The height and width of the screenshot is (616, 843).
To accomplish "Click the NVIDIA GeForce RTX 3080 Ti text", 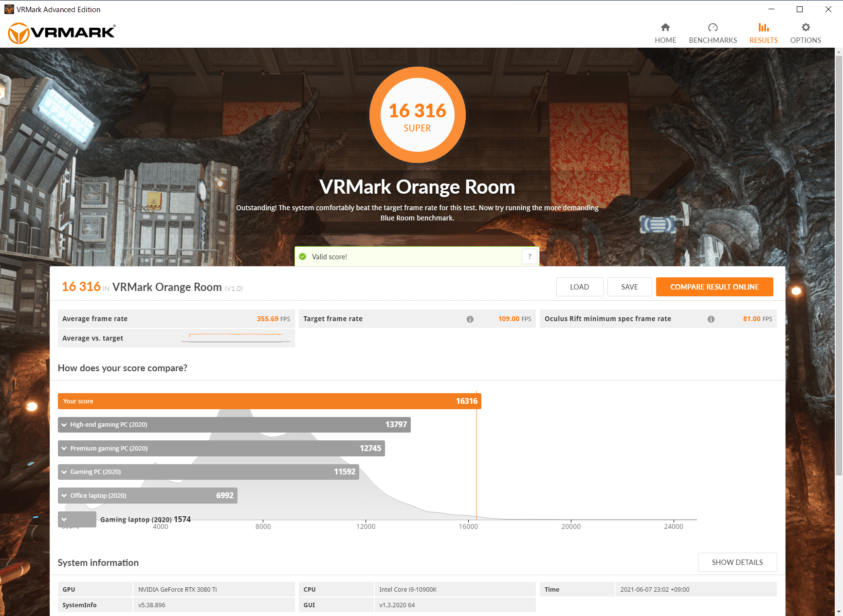I will click(178, 590).
